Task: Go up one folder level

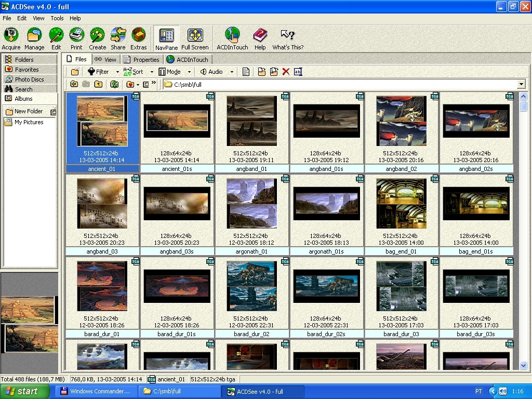Action: (x=99, y=84)
